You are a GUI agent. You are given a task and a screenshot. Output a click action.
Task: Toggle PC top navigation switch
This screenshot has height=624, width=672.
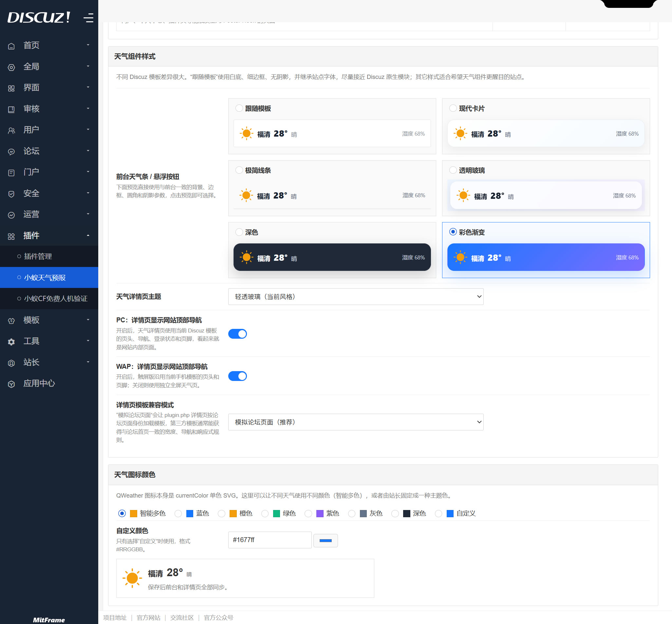point(237,333)
